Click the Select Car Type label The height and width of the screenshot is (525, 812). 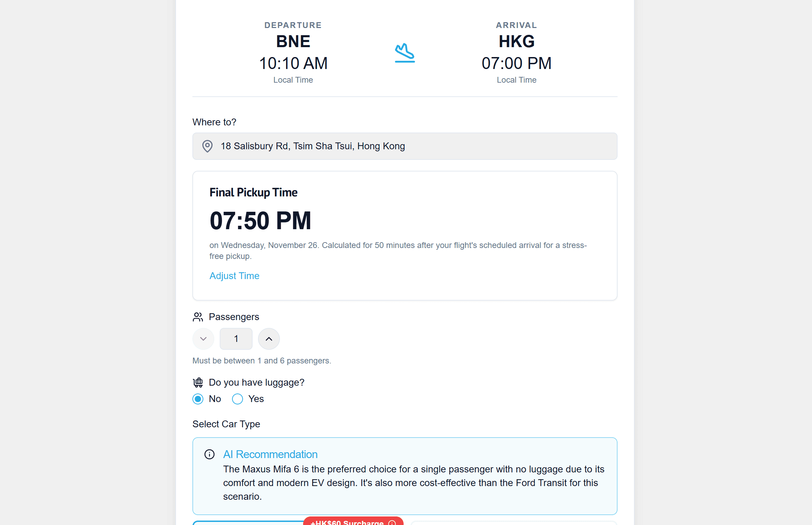point(226,424)
